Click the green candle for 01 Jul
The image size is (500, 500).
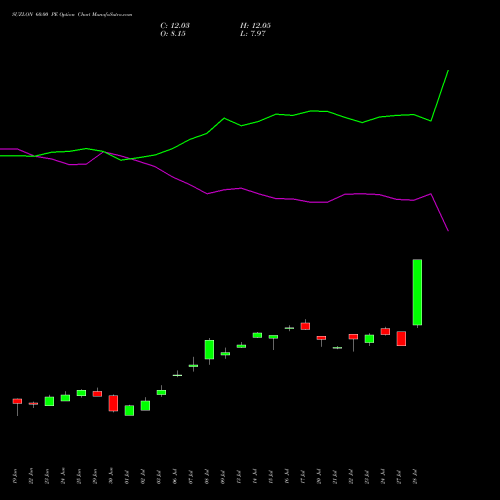tap(129, 410)
